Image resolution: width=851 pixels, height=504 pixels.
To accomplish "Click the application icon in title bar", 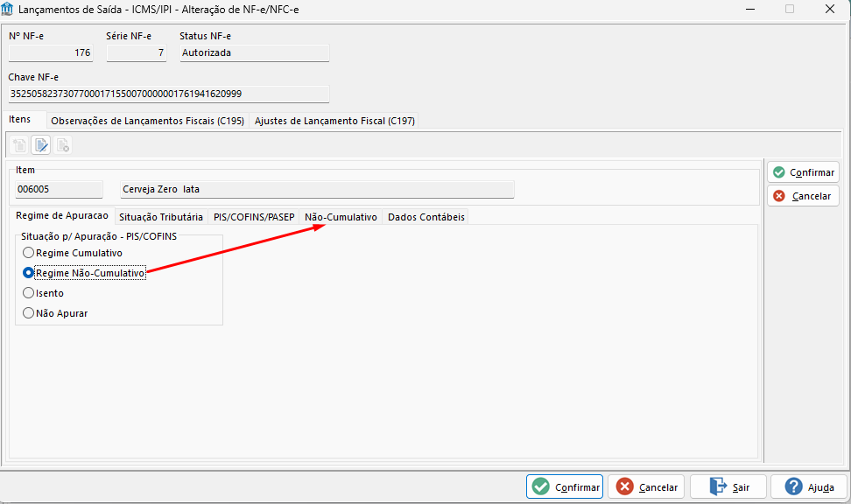I will 7,10.
